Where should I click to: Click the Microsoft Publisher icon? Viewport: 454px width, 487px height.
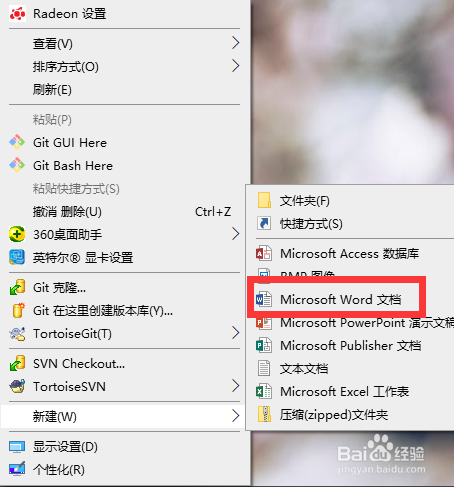pos(264,345)
